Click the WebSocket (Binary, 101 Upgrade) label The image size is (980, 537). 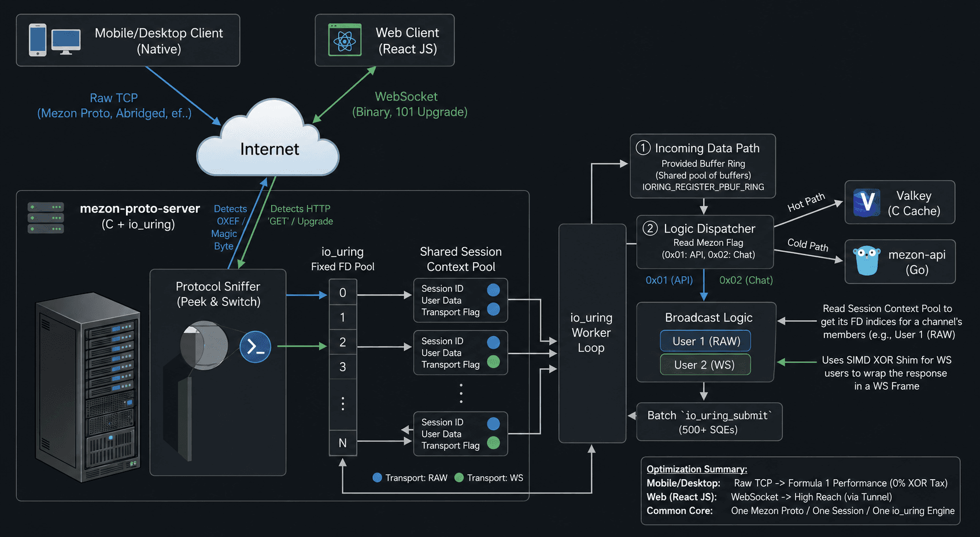(409, 104)
